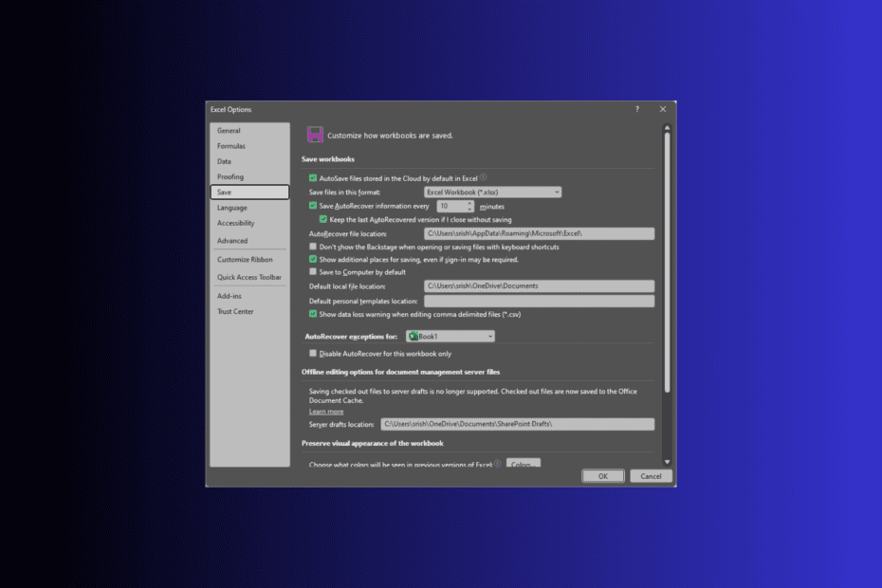Image resolution: width=882 pixels, height=588 pixels.
Task: Increase AutoRecover minutes with the up arrow
Action: 470,203
